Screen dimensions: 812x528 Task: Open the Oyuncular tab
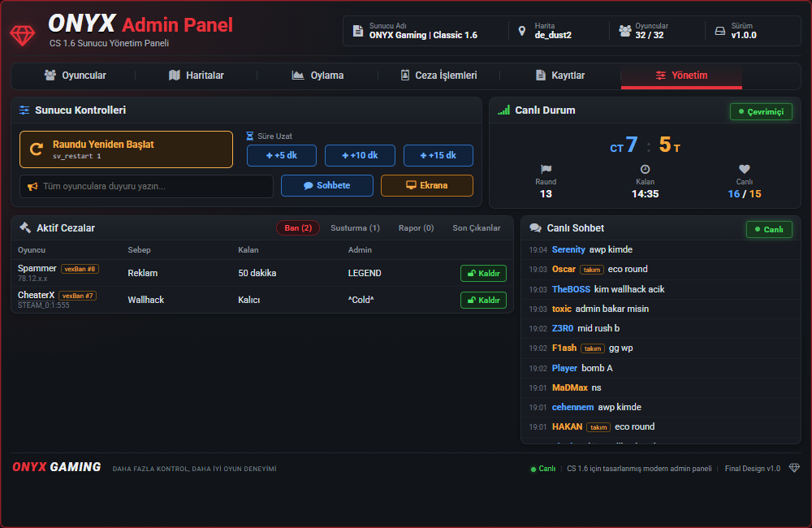pyautogui.click(x=75, y=76)
